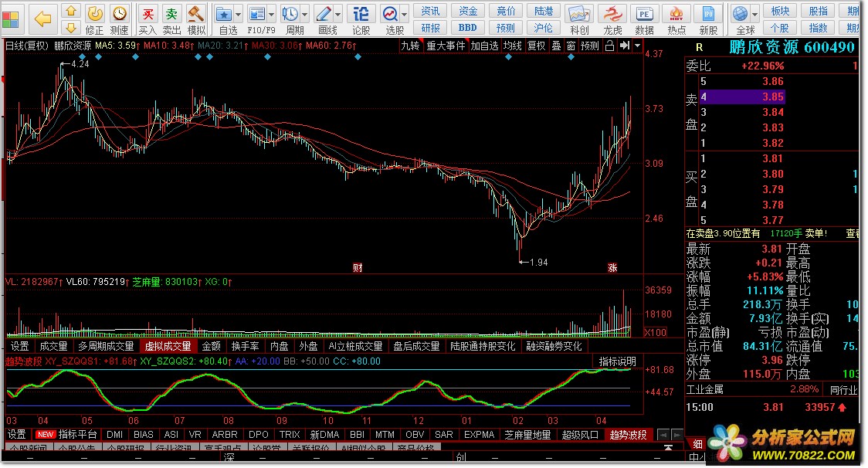This screenshot has width=868, height=468.
Task: Select the DMI indicator tab
Action: [114, 435]
